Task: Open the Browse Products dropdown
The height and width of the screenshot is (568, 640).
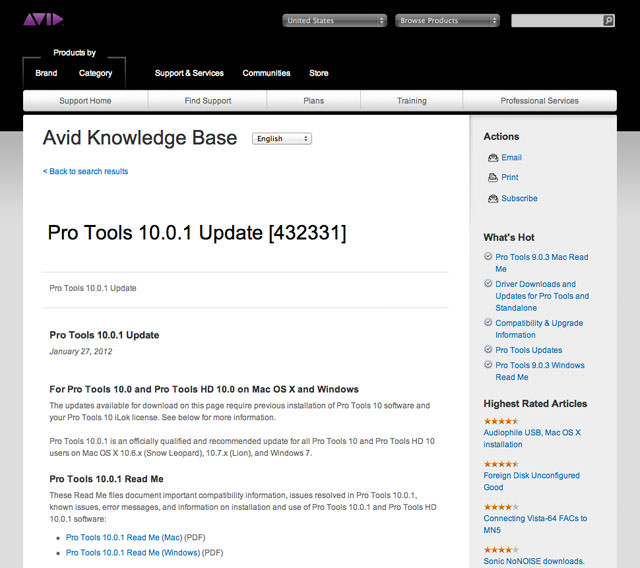Action: 447,20
